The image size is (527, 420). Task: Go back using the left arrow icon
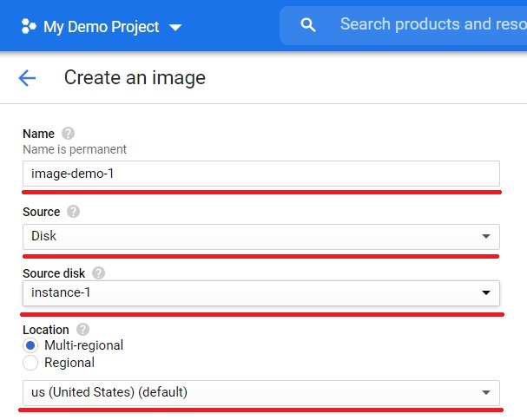point(27,78)
